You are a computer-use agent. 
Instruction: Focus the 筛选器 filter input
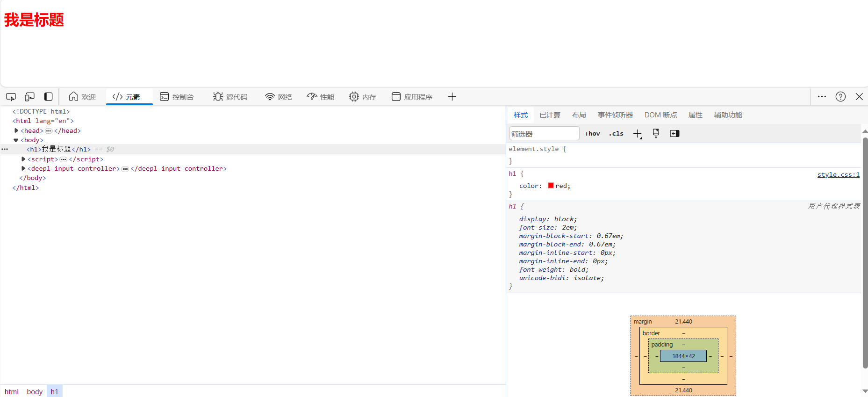[x=544, y=133]
